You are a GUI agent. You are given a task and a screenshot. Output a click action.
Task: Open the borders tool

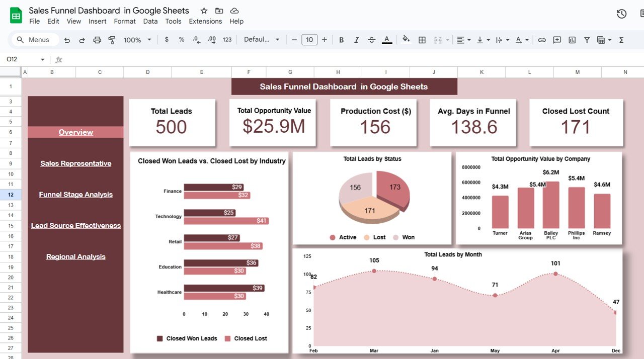(422, 40)
